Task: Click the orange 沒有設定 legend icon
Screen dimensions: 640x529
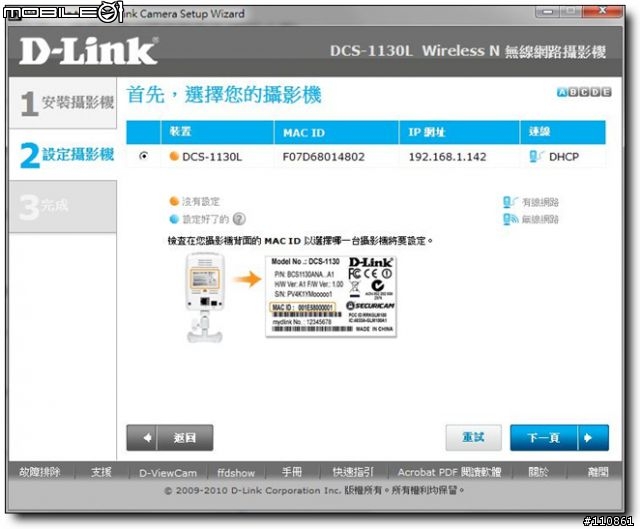Action: 174,201
